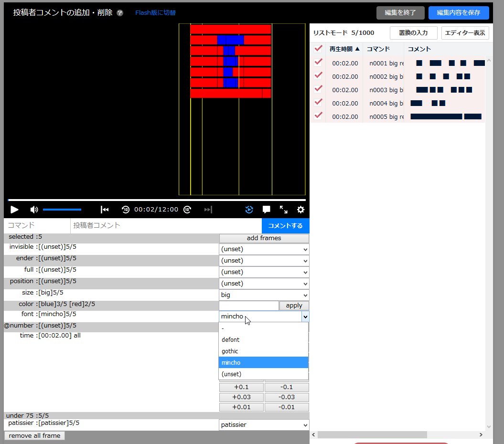Click the コマンド input field
Image resolution: width=504 pixels, height=444 pixels.
click(x=37, y=225)
